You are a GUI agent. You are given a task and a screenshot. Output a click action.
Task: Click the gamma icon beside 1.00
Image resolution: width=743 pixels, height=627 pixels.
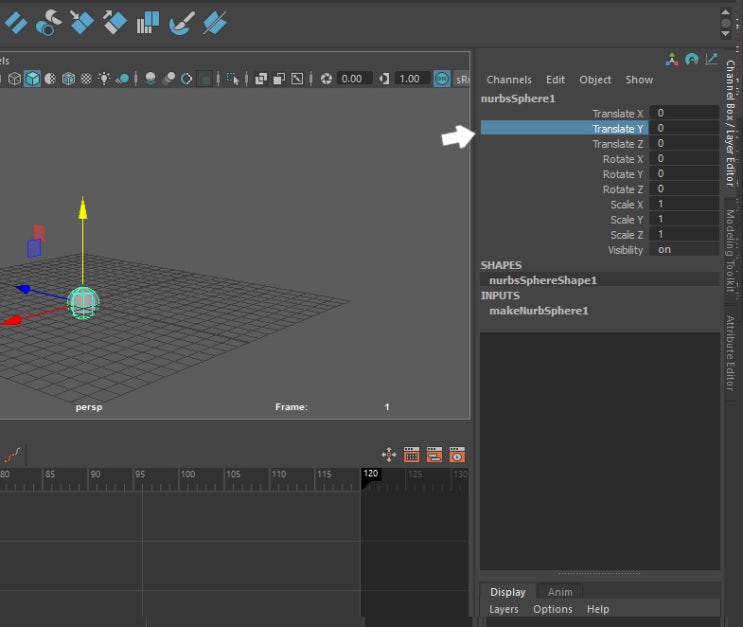384,79
